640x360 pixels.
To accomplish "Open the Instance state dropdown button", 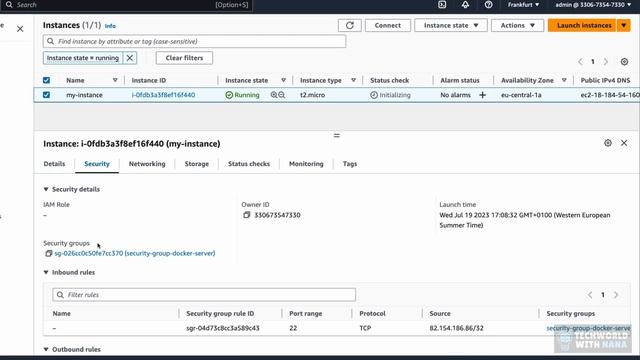I will 451,25.
